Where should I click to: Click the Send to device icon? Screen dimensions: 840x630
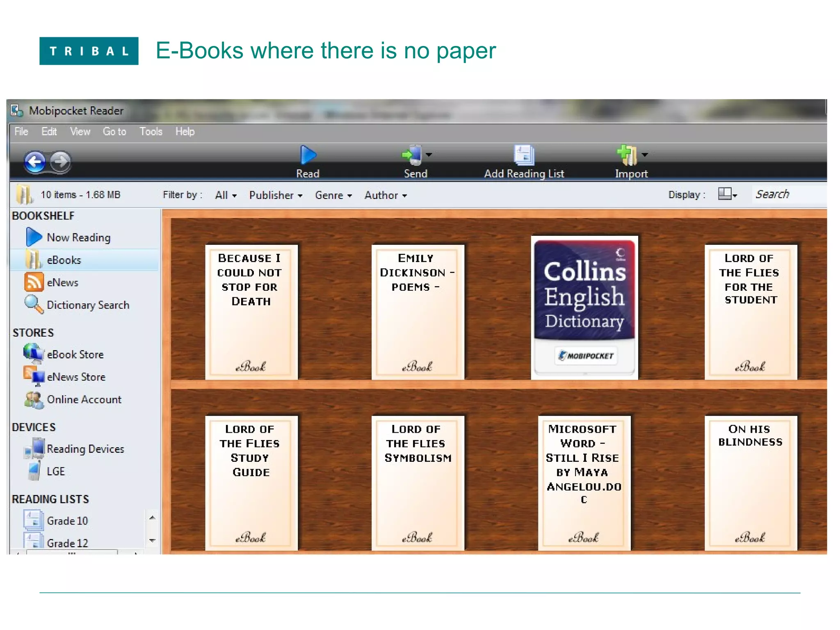click(x=412, y=155)
